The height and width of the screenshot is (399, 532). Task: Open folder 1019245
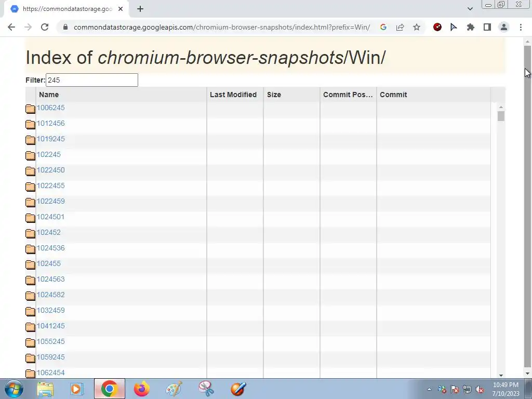coord(50,139)
